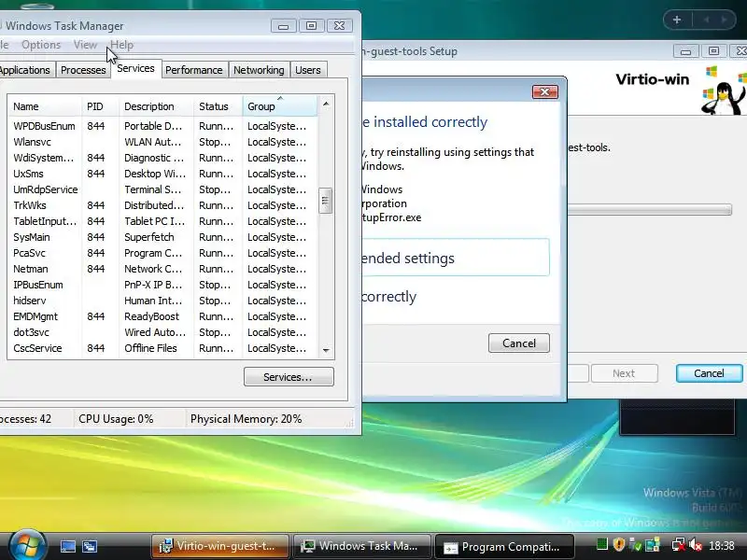Close the Program Compatibility Assistant with red X
The image size is (747, 560).
pos(545,91)
